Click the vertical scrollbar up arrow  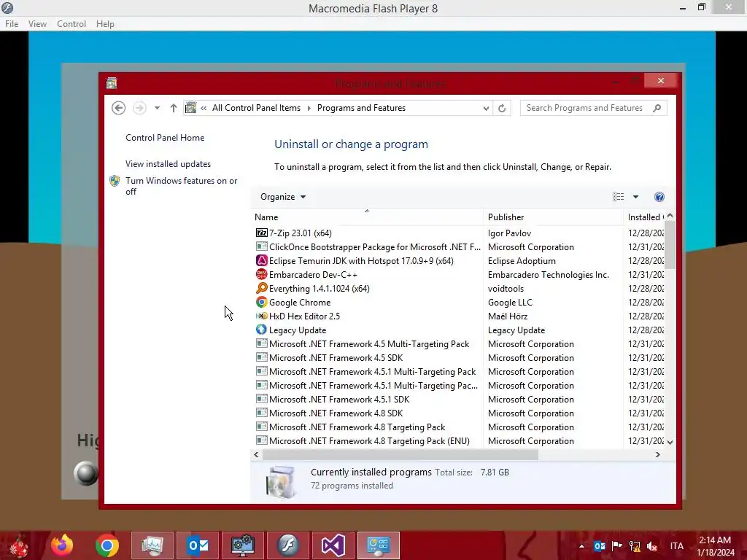670,216
